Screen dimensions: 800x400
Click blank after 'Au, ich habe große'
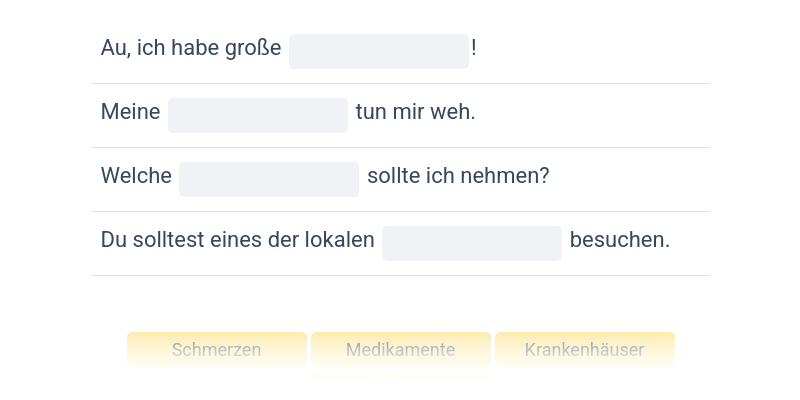(x=378, y=51)
